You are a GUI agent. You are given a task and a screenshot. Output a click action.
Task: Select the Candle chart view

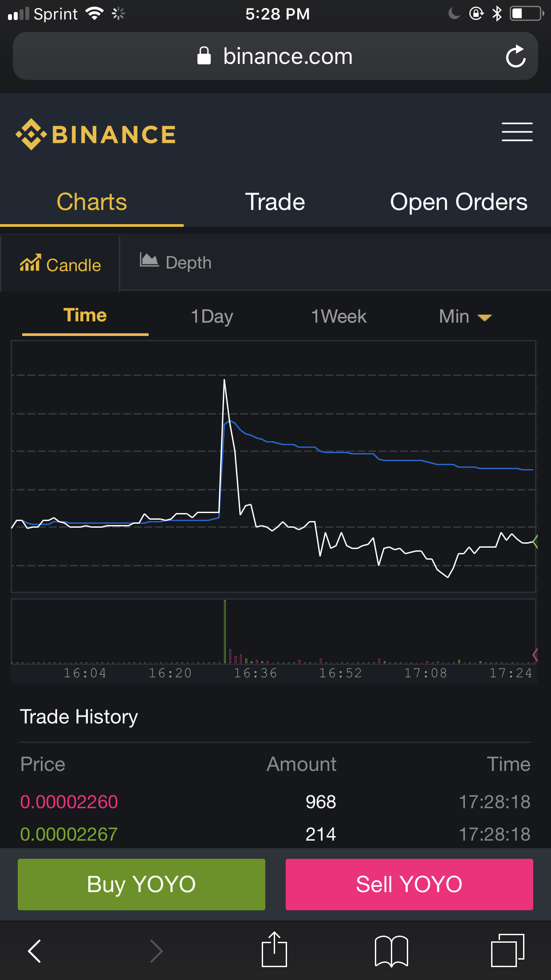click(60, 265)
